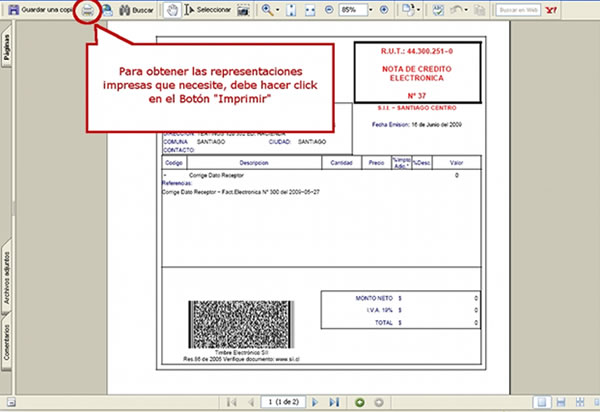Click the CONTACTO: label
600x412 pixels.
tap(179, 150)
